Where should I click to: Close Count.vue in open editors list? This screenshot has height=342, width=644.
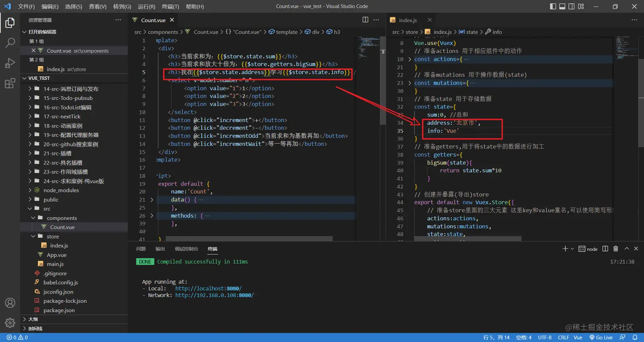34,50
